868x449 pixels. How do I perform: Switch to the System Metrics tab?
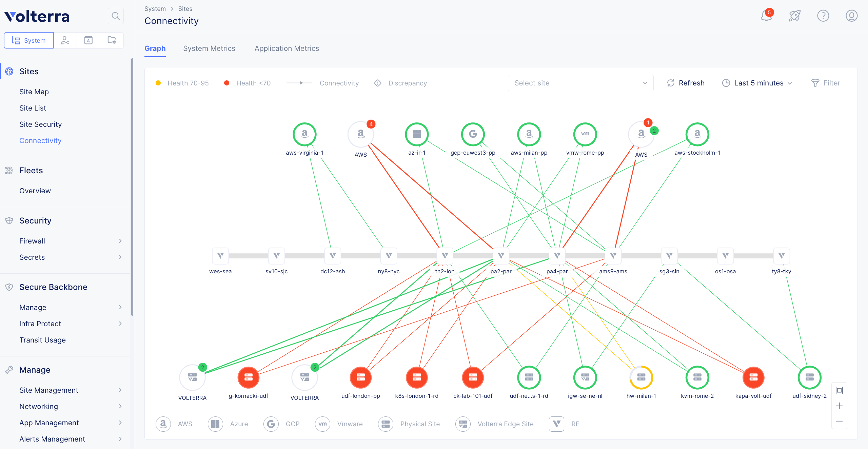(x=209, y=48)
